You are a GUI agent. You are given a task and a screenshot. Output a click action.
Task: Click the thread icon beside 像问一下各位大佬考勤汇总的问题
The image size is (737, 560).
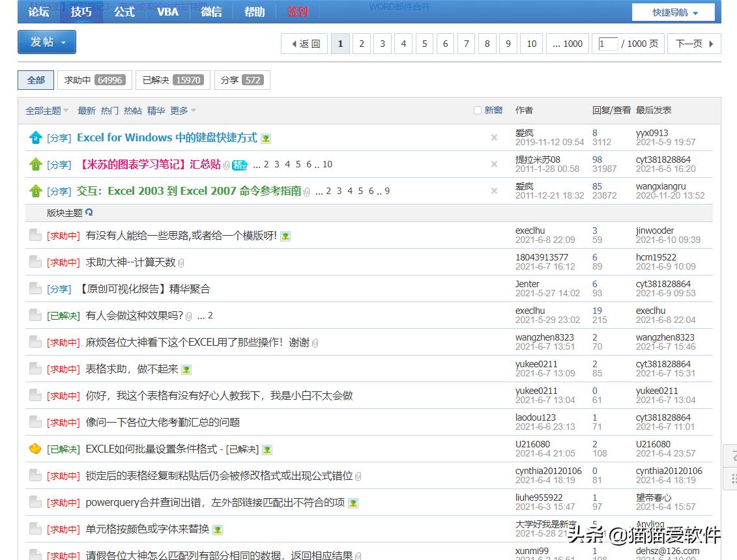coord(35,423)
